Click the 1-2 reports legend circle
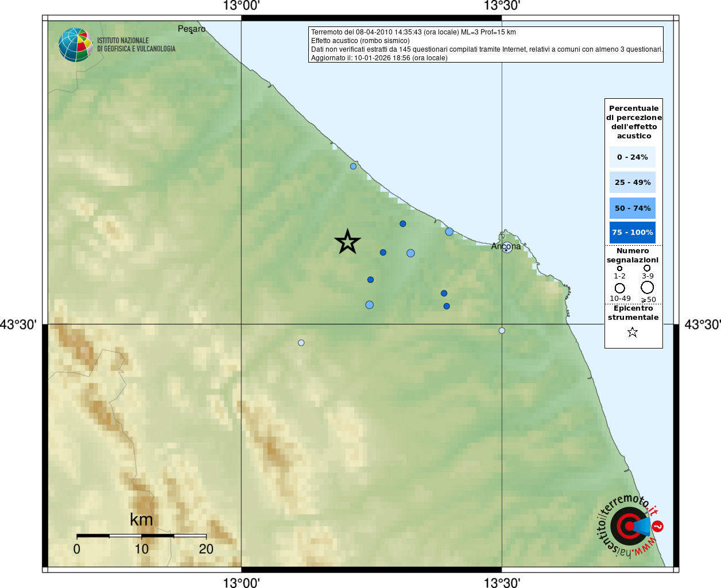 click(x=619, y=268)
